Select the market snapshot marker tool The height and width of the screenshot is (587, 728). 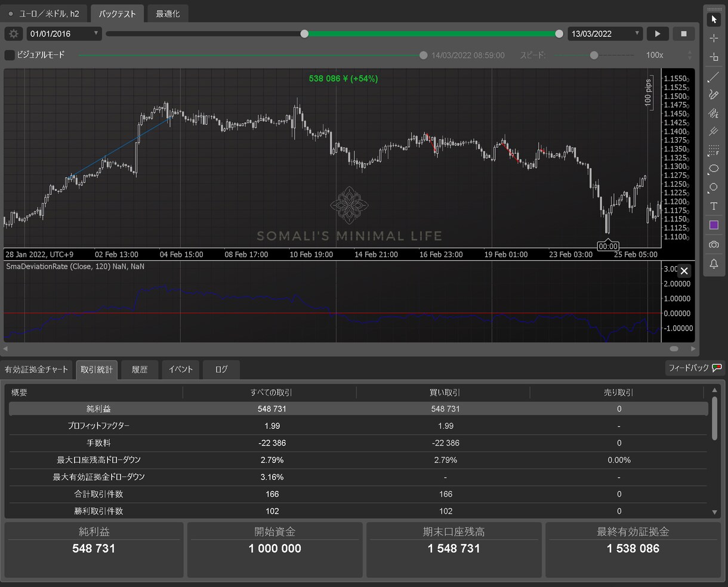[714, 57]
